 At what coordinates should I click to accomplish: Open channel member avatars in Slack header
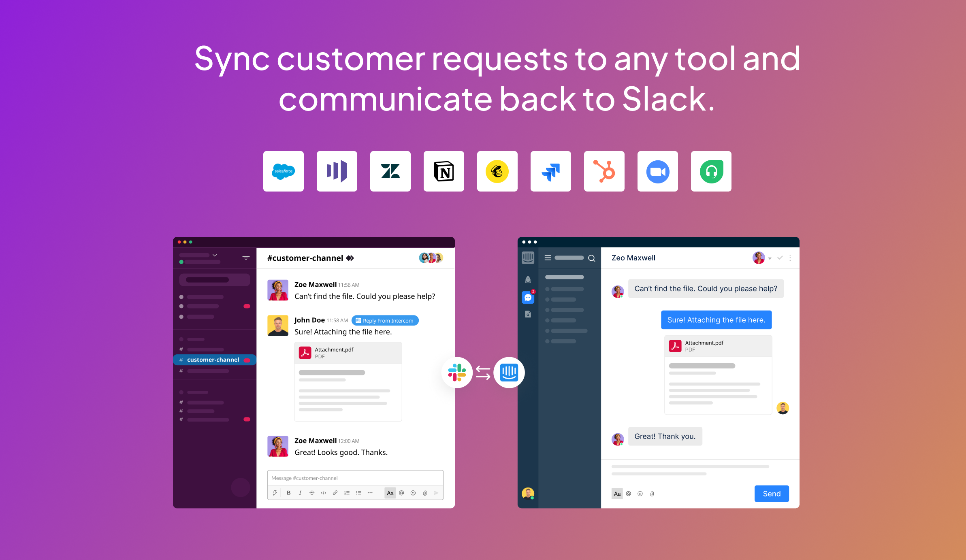(431, 258)
